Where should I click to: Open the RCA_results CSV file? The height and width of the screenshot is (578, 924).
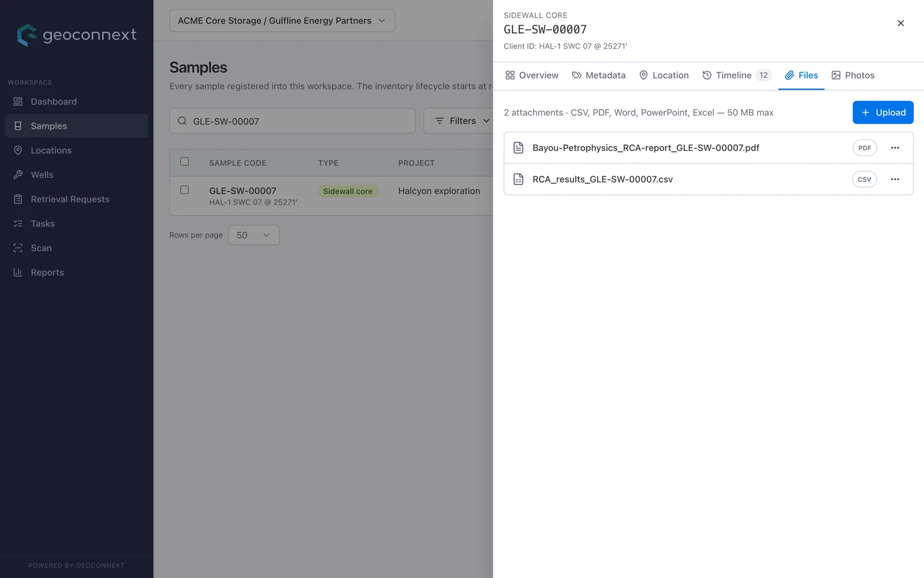(x=602, y=179)
